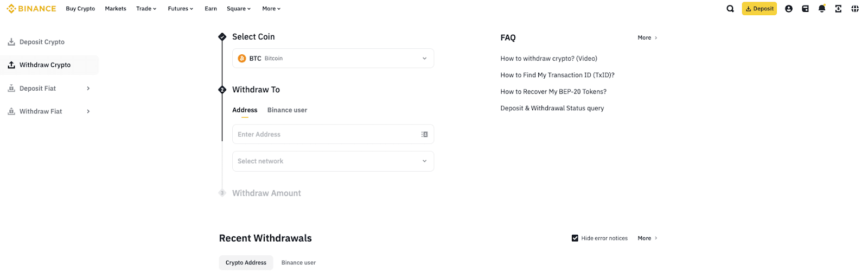This screenshot has width=868, height=277.
Task: Click the download app icon
Action: click(x=838, y=9)
